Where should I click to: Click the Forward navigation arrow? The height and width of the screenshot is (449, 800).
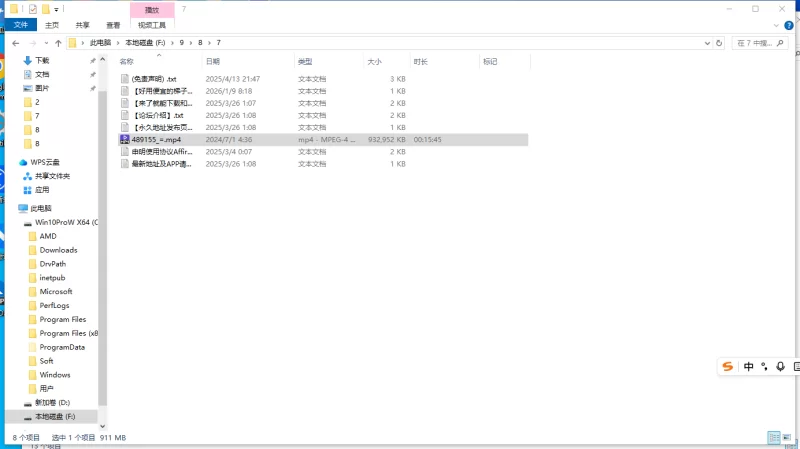pyautogui.click(x=33, y=43)
